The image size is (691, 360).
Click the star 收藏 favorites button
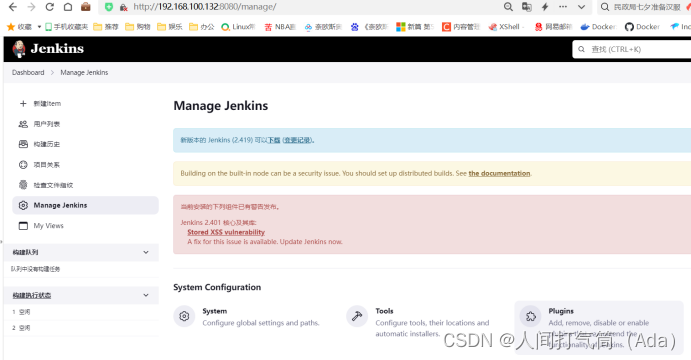click(x=19, y=27)
